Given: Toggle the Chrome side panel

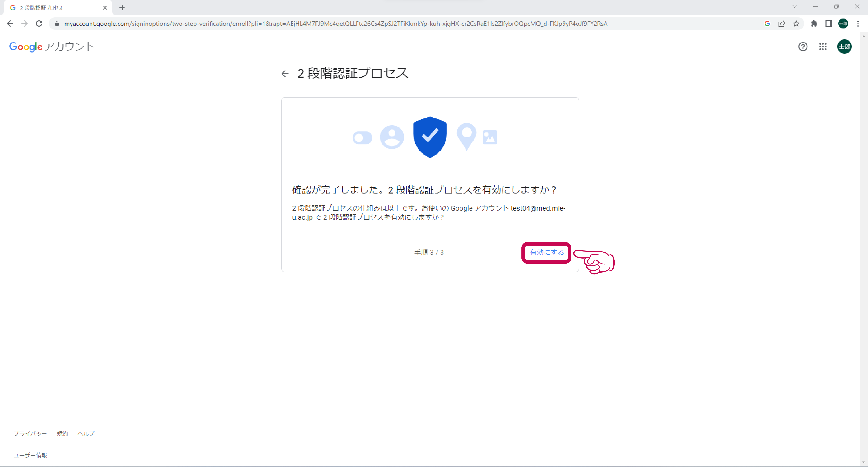Looking at the screenshot, I should pyautogui.click(x=829, y=24).
